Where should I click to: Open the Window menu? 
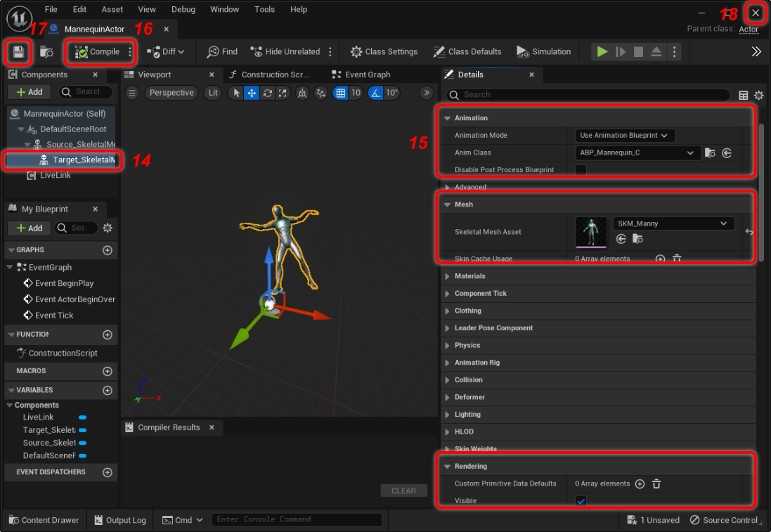[x=224, y=9]
